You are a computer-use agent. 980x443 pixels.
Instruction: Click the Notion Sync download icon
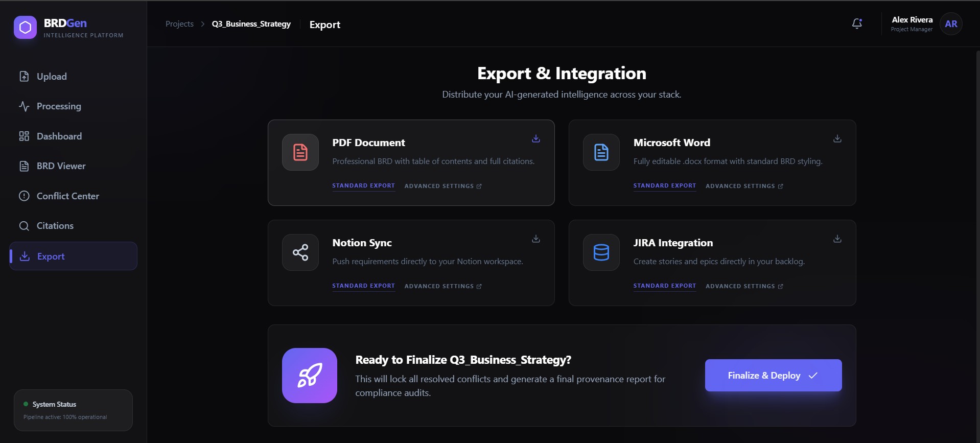(x=536, y=239)
